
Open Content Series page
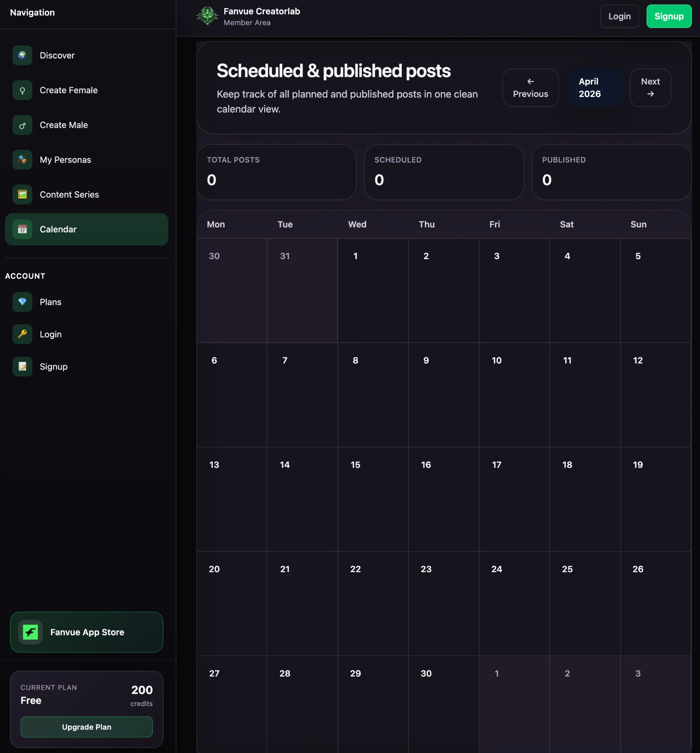click(86, 194)
